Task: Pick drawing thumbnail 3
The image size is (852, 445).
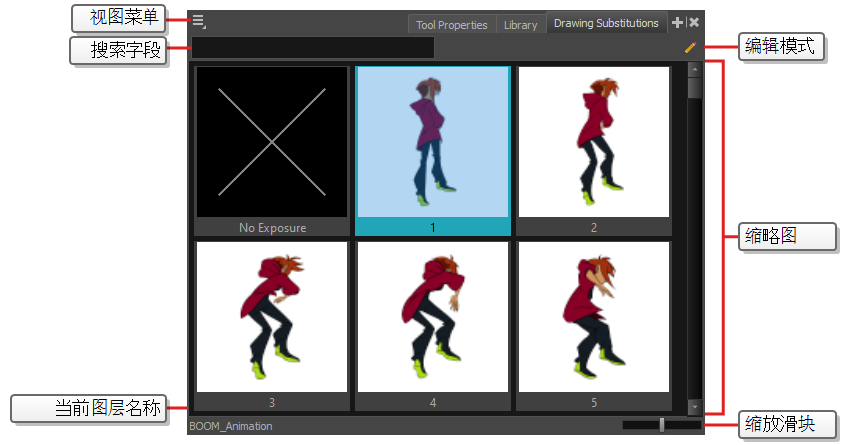Action: (x=272, y=316)
